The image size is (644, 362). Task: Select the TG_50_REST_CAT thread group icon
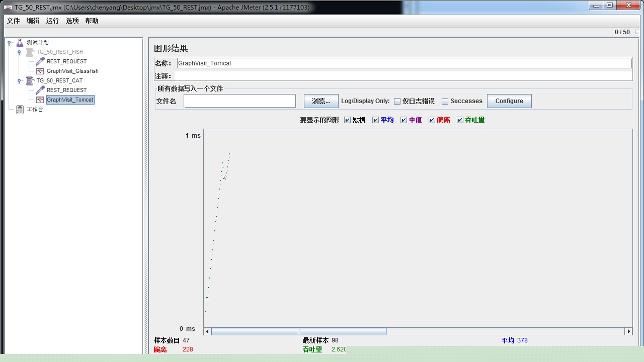[x=29, y=80]
